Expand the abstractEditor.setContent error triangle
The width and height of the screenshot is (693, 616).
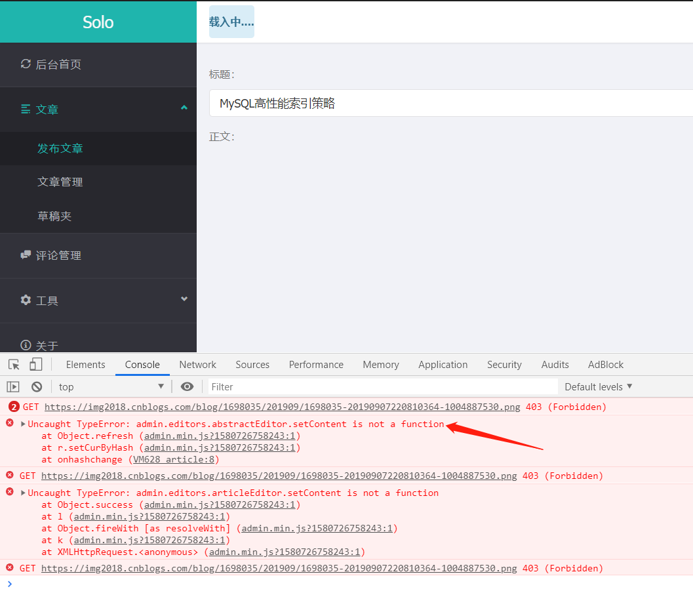tap(23, 424)
